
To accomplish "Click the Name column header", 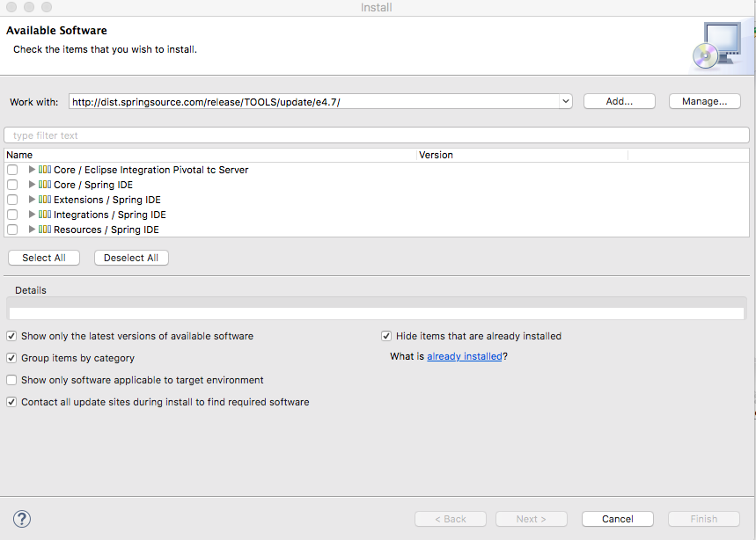I will coord(210,155).
